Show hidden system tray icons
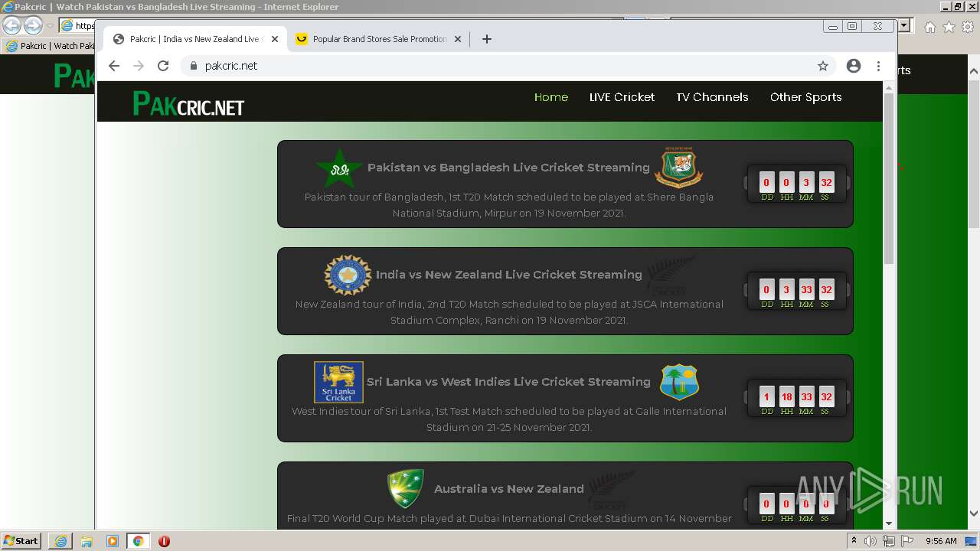 tap(854, 541)
